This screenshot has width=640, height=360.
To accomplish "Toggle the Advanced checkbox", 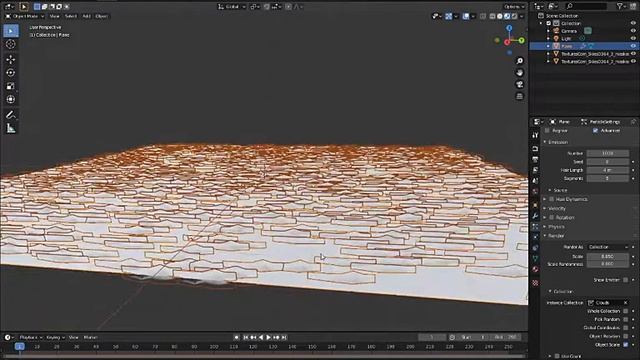I will [x=595, y=130].
